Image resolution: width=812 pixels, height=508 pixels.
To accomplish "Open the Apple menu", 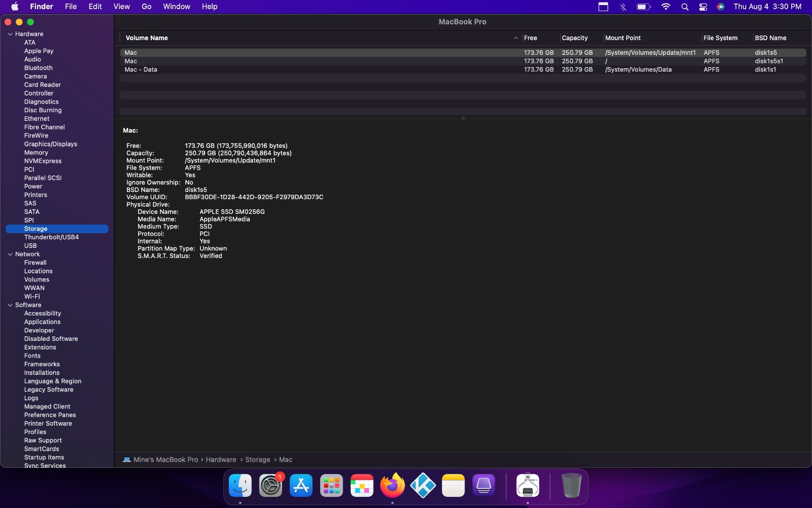I will click(x=15, y=7).
